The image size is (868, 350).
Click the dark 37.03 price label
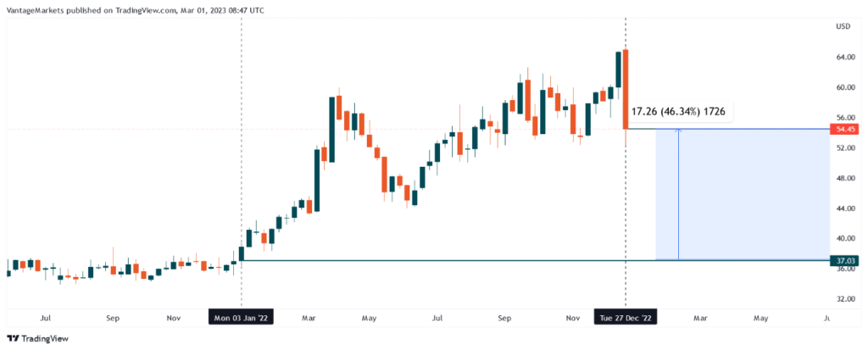tap(846, 261)
